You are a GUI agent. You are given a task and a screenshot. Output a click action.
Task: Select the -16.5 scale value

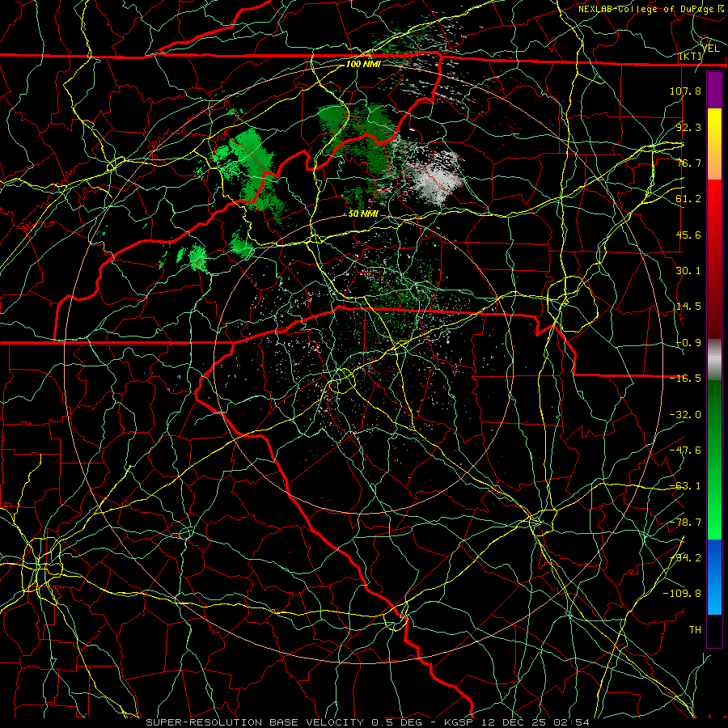685,379
